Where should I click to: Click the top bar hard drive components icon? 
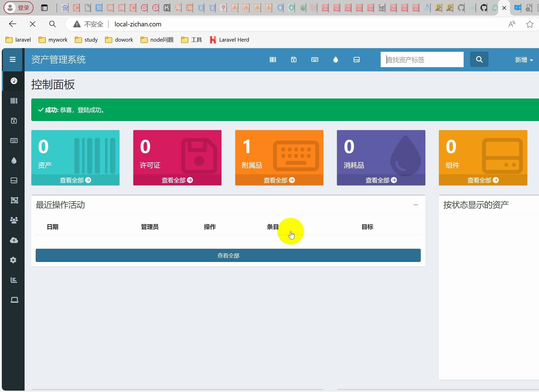tap(357, 60)
